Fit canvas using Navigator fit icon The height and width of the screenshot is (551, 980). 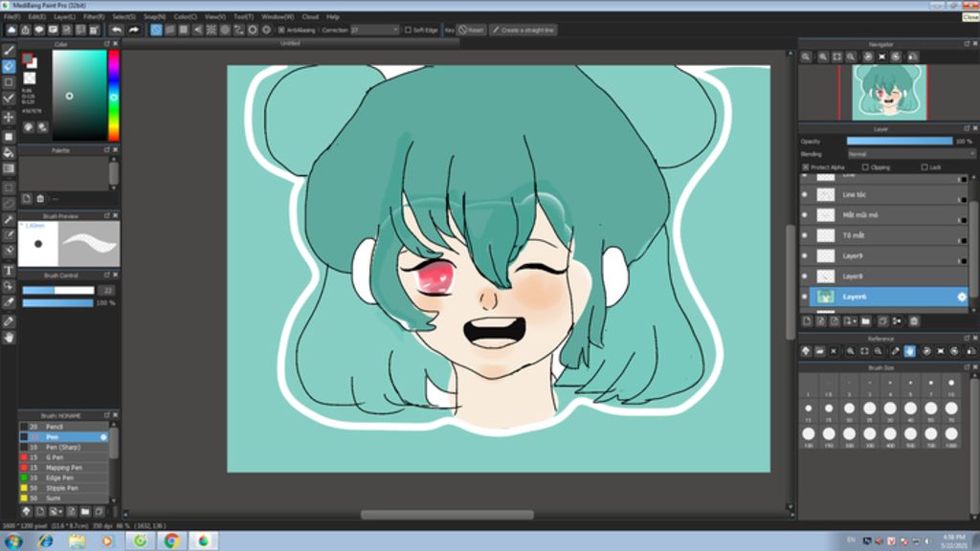(x=836, y=56)
